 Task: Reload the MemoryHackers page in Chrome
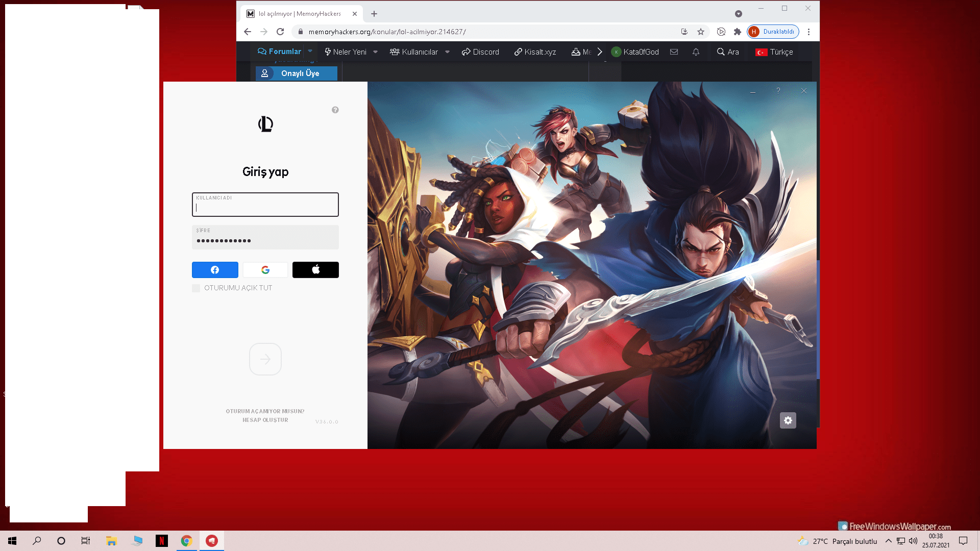(x=280, y=32)
